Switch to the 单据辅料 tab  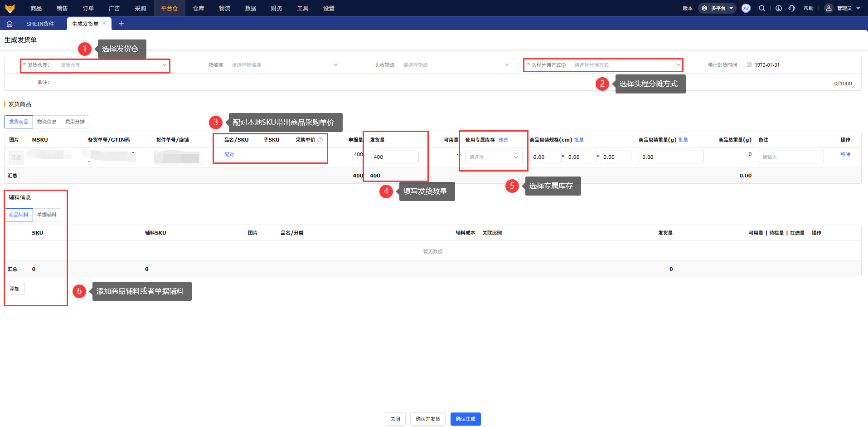click(x=47, y=215)
